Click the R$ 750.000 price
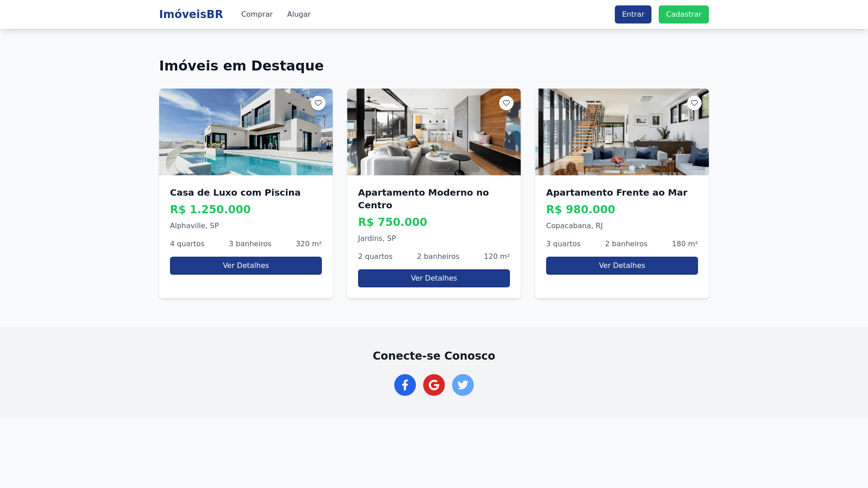The height and width of the screenshot is (488, 868). point(392,222)
